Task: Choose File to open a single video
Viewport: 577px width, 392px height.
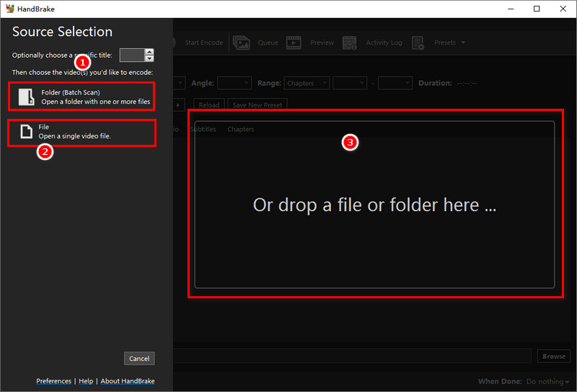Action: pyautogui.click(x=82, y=133)
